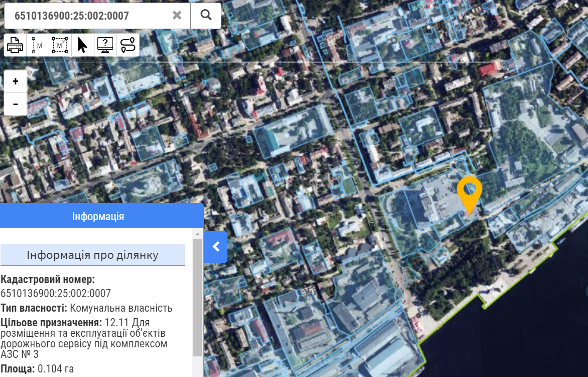588x377 pixels.
Task: Select the route between markers tool
Action: tap(128, 45)
